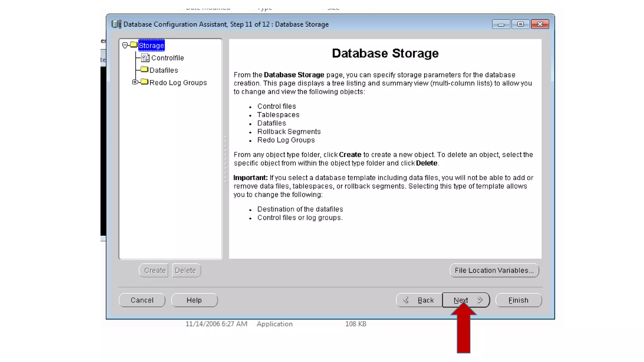Select the Storage tree item label
The height and width of the screenshot is (362, 644).
click(151, 46)
